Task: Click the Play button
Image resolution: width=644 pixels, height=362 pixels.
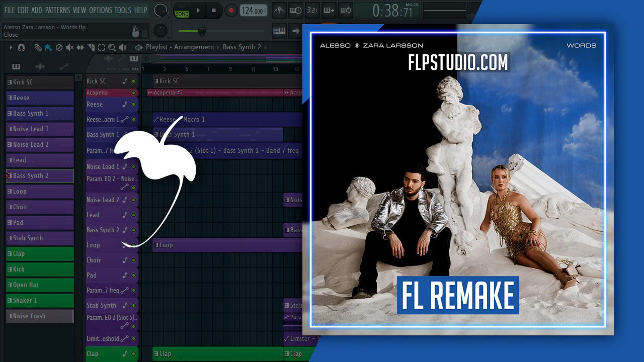Action: (x=198, y=11)
